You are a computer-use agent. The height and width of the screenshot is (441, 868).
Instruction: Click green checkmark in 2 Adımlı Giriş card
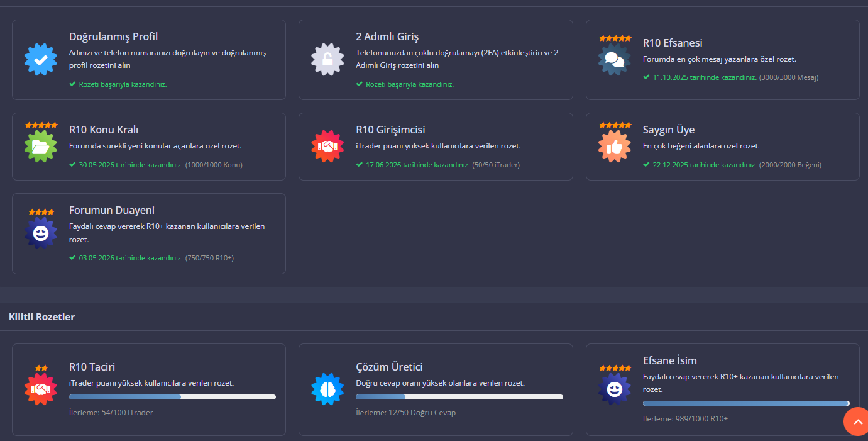tap(359, 84)
